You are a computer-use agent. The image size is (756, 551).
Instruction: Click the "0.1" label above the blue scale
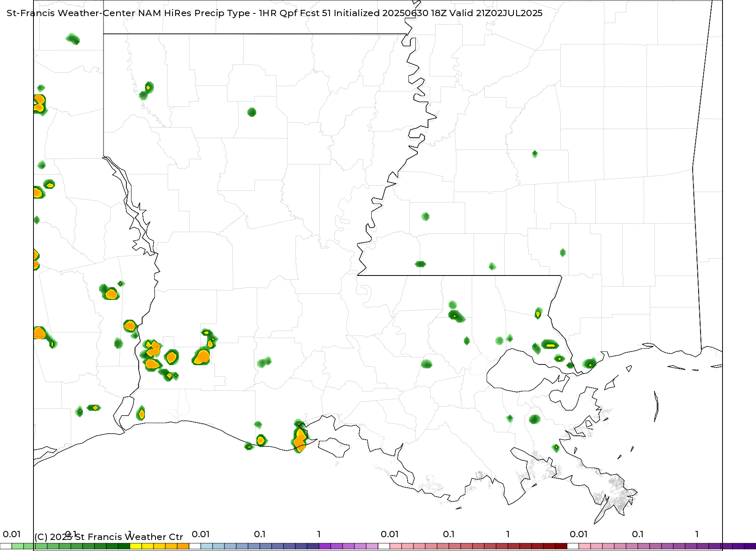pyautogui.click(x=259, y=534)
